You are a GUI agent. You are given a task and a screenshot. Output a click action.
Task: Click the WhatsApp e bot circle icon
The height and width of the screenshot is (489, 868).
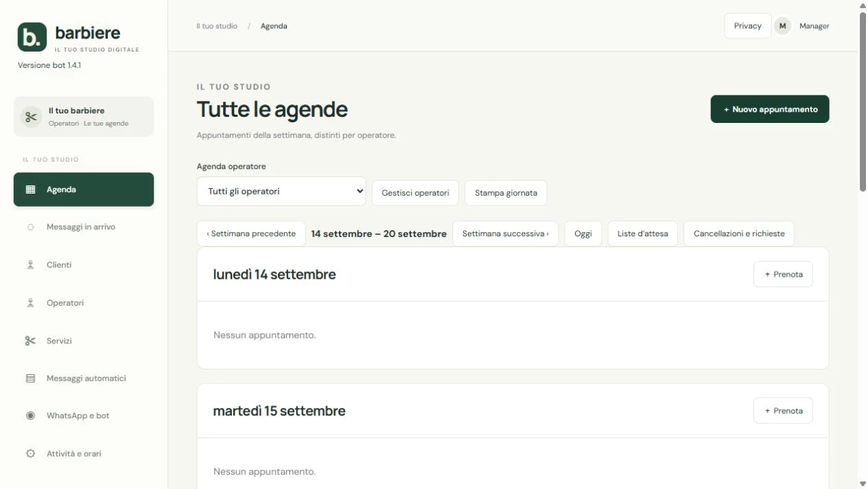point(30,416)
